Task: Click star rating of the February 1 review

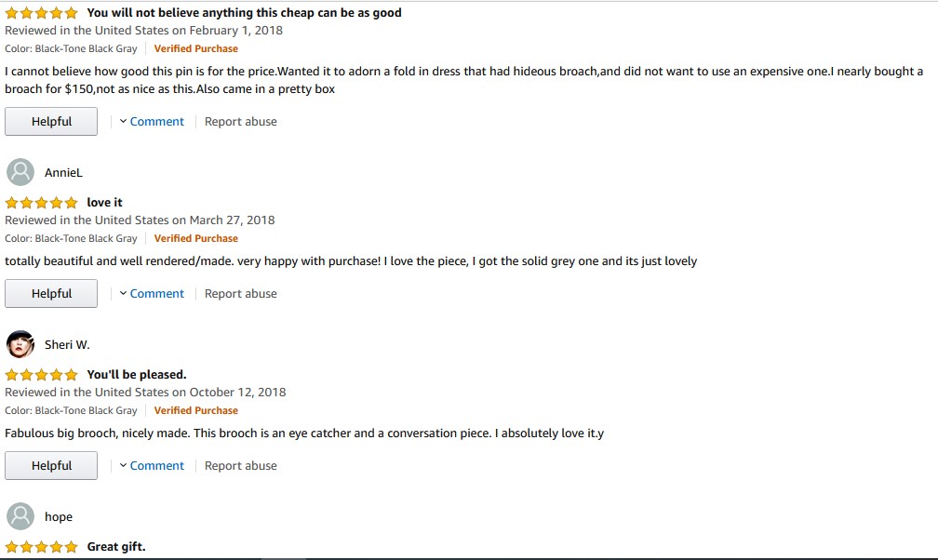Action: point(41,13)
